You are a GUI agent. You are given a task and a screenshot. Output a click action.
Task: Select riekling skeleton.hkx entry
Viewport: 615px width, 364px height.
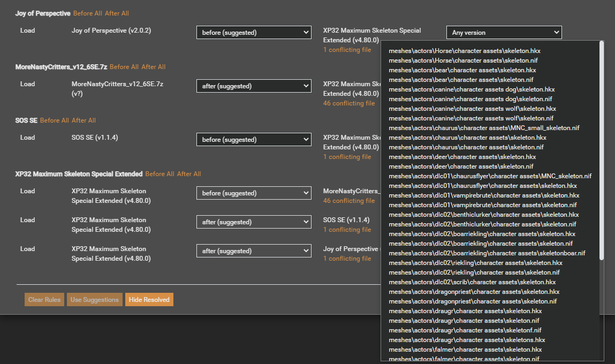(x=476, y=263)
